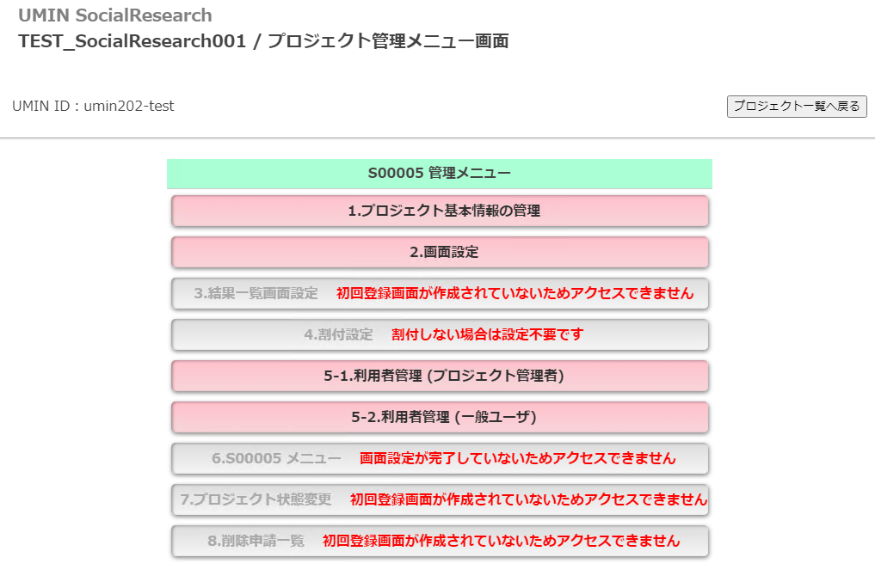Select the 8.削除申請一覧 label

point(256,541)
